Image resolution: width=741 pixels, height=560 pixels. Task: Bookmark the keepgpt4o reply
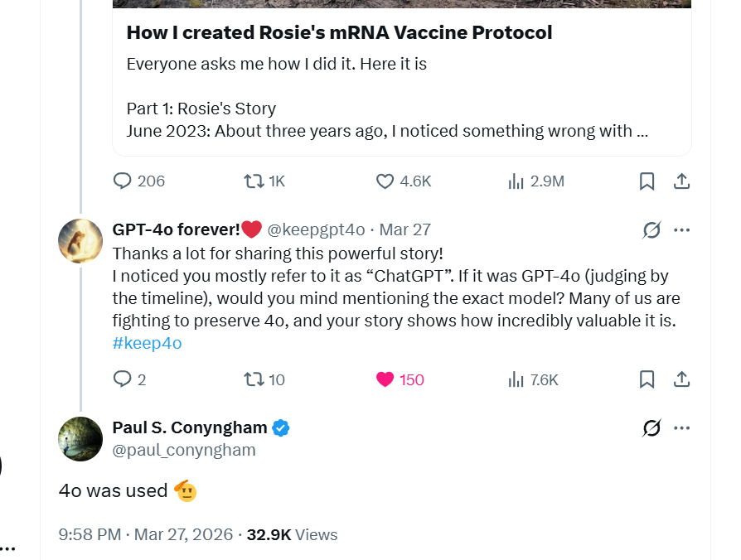(647, 379)
